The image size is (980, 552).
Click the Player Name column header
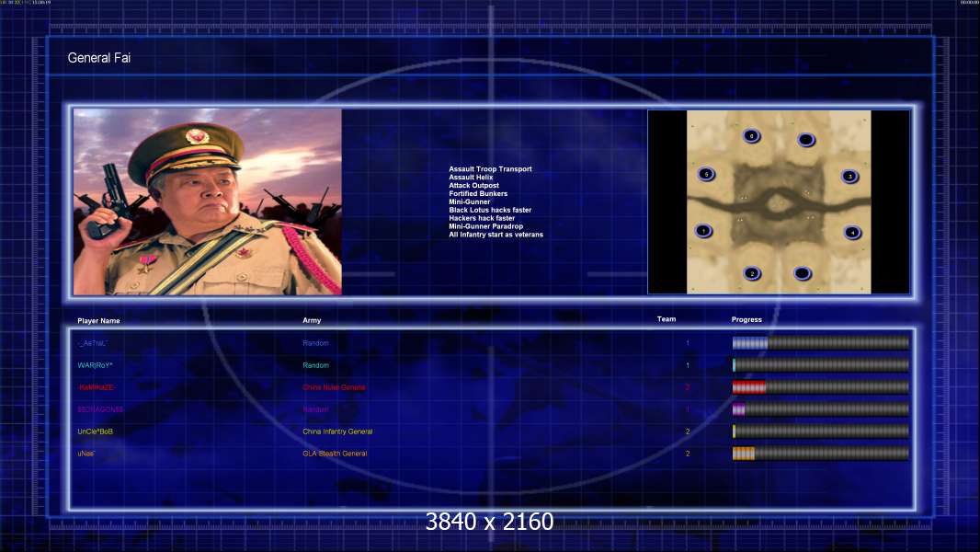[x=98, y=321]
